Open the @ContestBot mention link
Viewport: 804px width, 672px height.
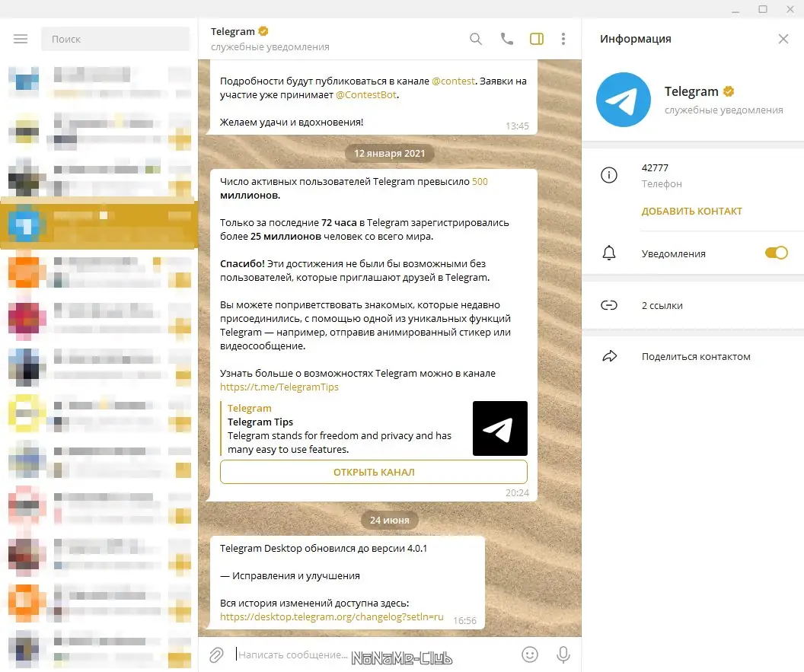click(366, 95)
